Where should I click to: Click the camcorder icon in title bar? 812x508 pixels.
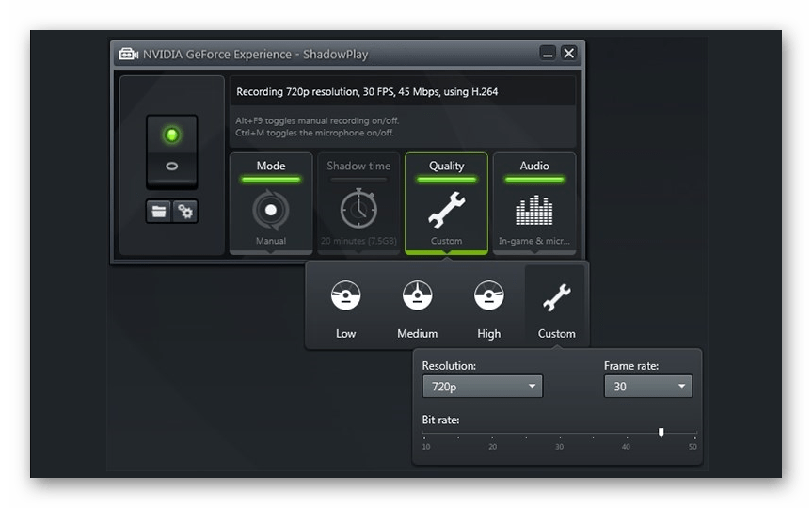click(x=128, y=54)
